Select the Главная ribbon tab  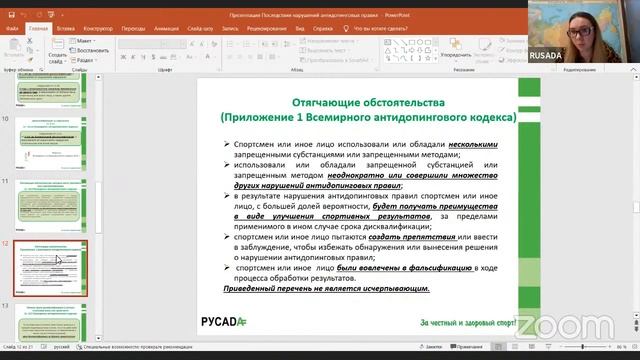[x=38, y=29]
